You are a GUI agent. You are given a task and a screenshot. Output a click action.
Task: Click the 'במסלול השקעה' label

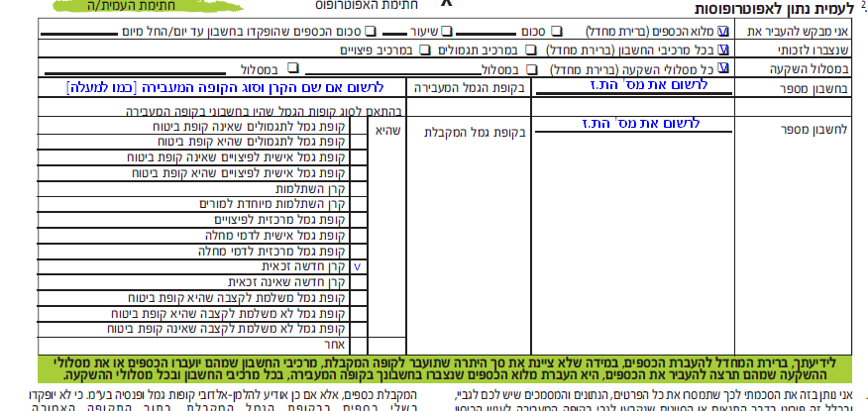tap(810, 69)
